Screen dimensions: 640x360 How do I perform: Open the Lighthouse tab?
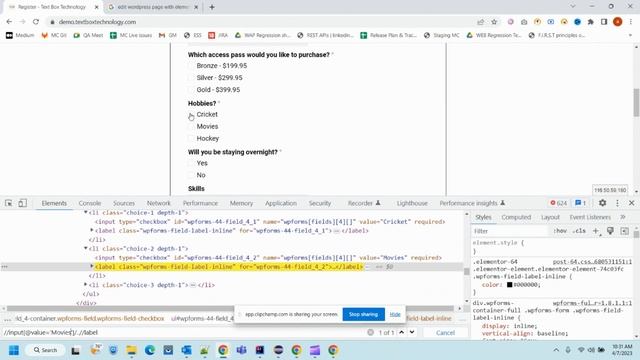pos(412,203)
